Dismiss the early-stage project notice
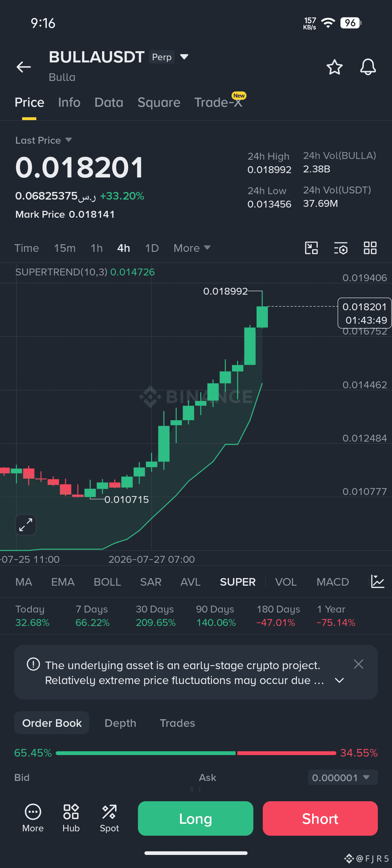 coord(359,664)
